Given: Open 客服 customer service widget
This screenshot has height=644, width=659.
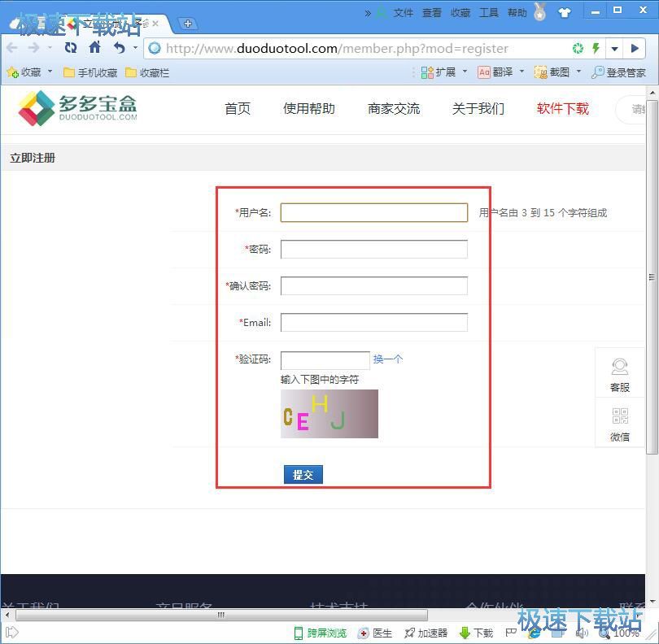Looking at the screenshot, I should tap(620, 375).
